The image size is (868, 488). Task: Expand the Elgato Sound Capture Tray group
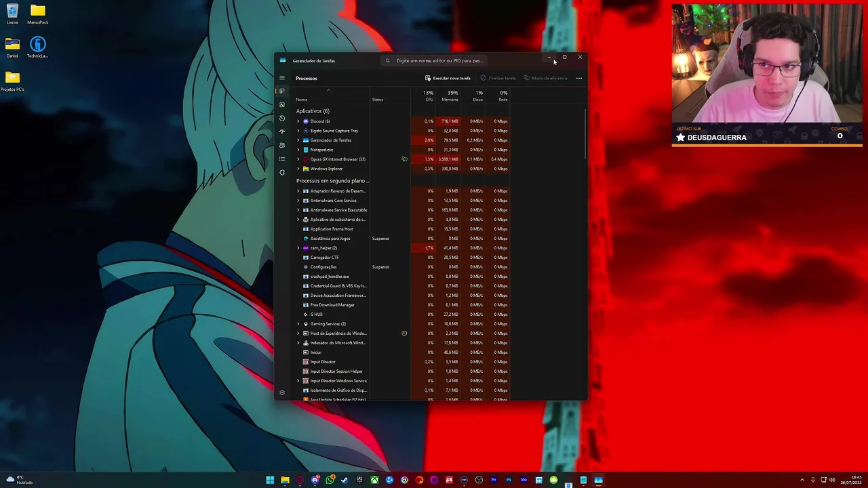point(298,131)
